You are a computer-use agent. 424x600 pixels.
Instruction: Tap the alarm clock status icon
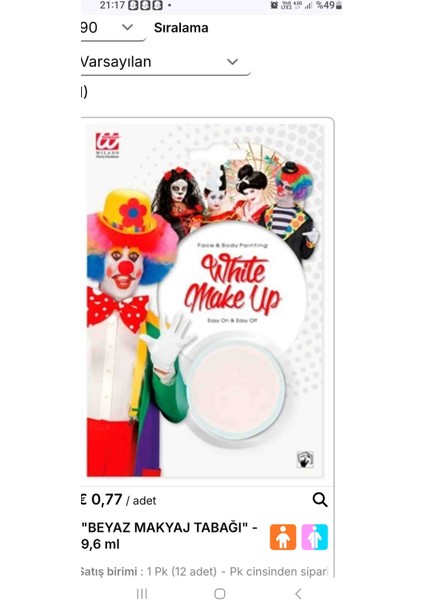tap(274, 5)
